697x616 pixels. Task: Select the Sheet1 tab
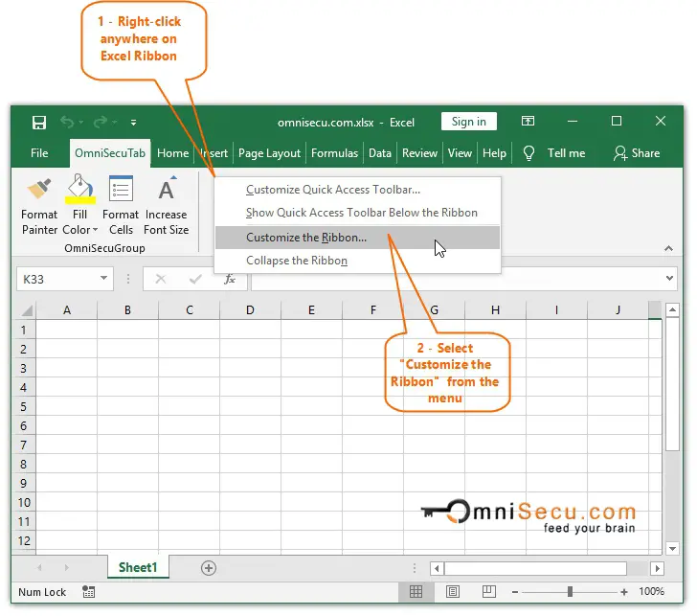tap(138, 567)
